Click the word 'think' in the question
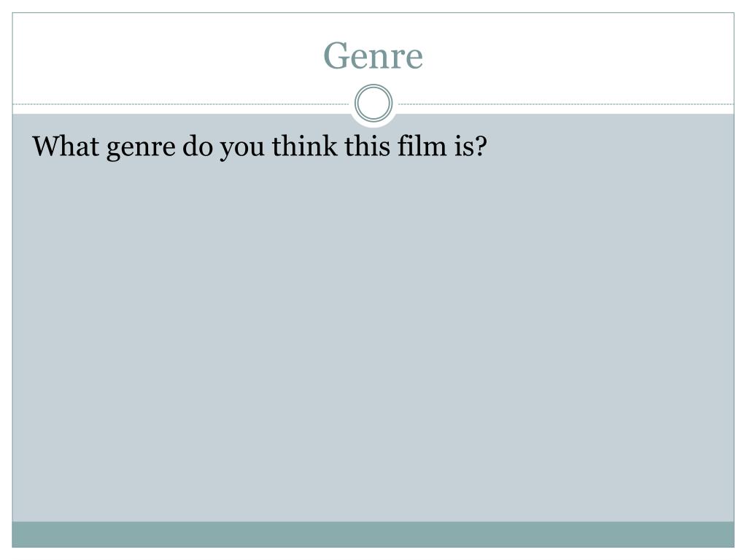747x560 pixels. click(x=304, y=145)
